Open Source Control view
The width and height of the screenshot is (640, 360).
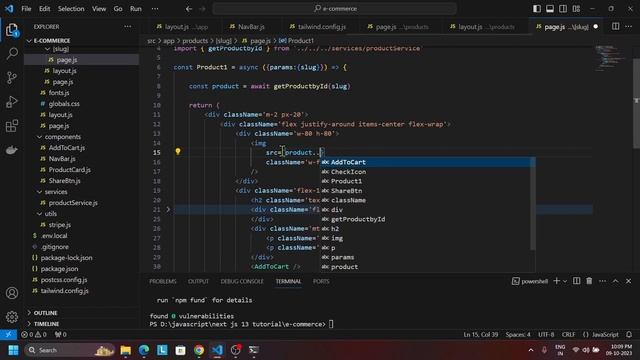coord(12,78)
